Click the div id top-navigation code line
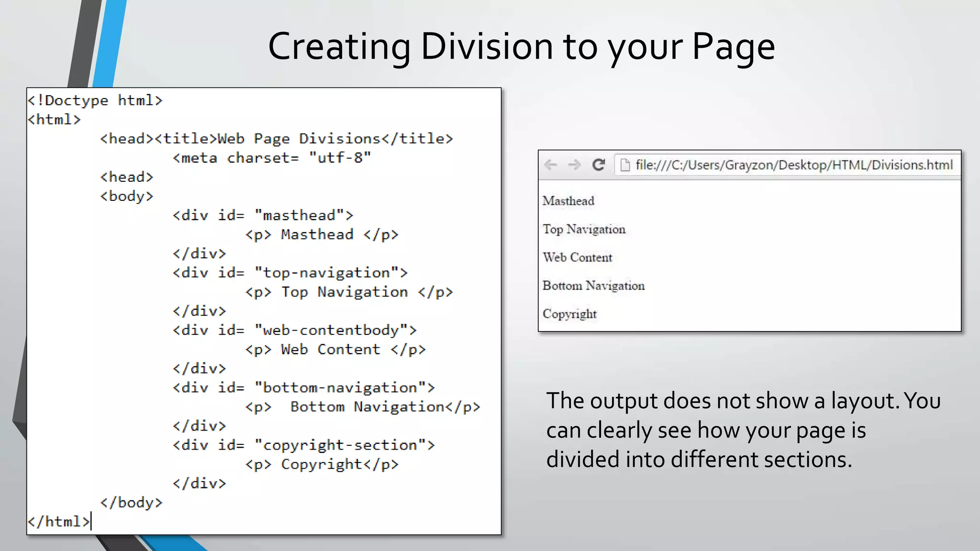This screenshot has width=980, height=551. (x=290, y=273)
